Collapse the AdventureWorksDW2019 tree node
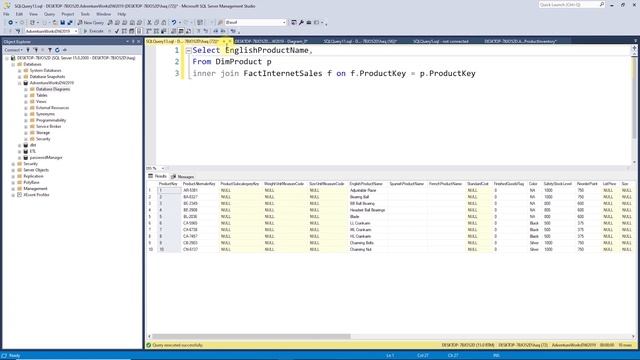640x360 pixels. coord(20,83)
